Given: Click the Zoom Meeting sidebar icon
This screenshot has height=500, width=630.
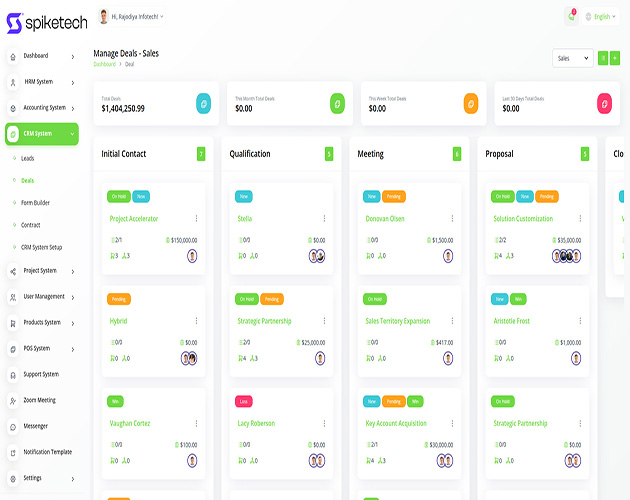Looking at the screenshot, I should pyautogui.click(x=13, y=400).
